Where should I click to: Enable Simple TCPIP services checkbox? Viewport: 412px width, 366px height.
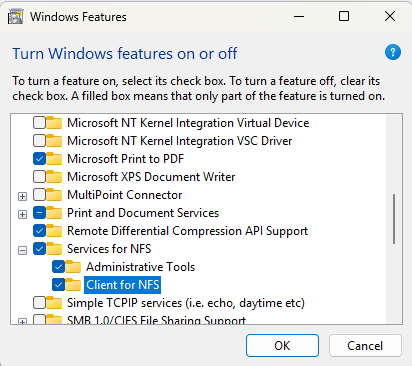[x=39, y=303]
